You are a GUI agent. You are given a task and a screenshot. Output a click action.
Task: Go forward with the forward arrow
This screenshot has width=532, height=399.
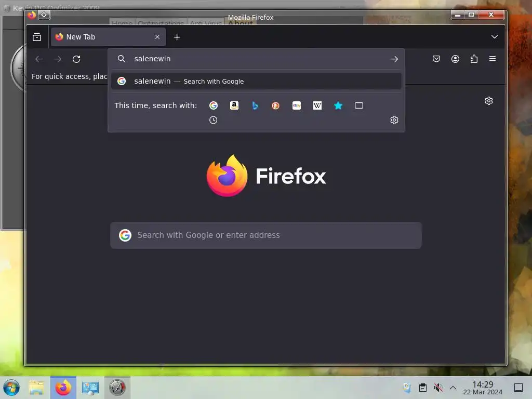58,59
